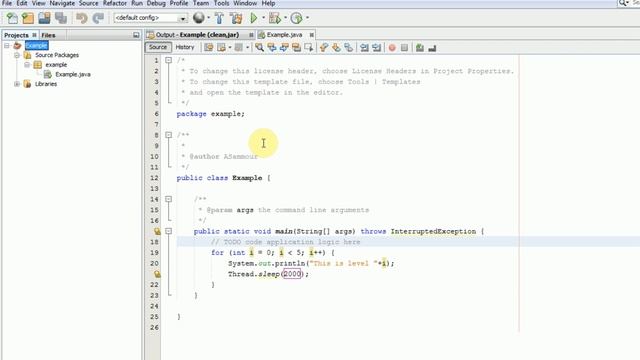Collapse the Javadoc fold at line 8
Image resolution: width=640 pixels, height=360 pixels.
169,135
